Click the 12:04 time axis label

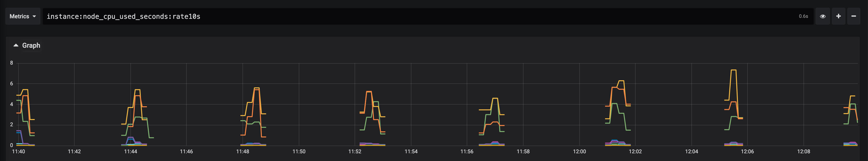pyautogui.click(x=691, y=152)
